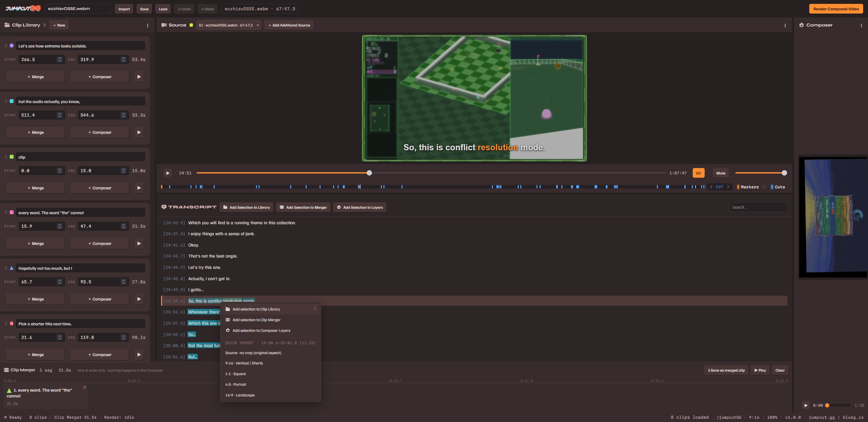Click transcript line 'Let's try this one.'
Screen dimensions: 868x422
(205, 268)
